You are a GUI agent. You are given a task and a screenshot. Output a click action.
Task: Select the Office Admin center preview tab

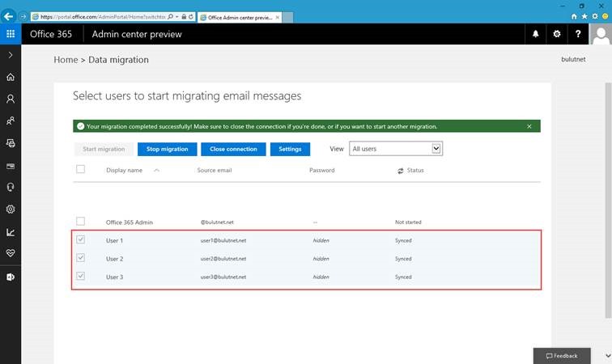tap(240, 18)
